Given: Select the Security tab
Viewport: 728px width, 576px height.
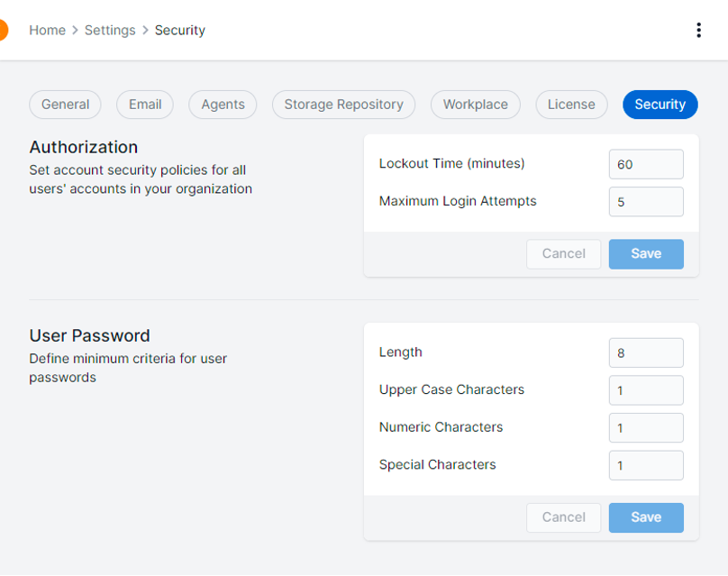Looking at the screenshot, I should [660, 104].
